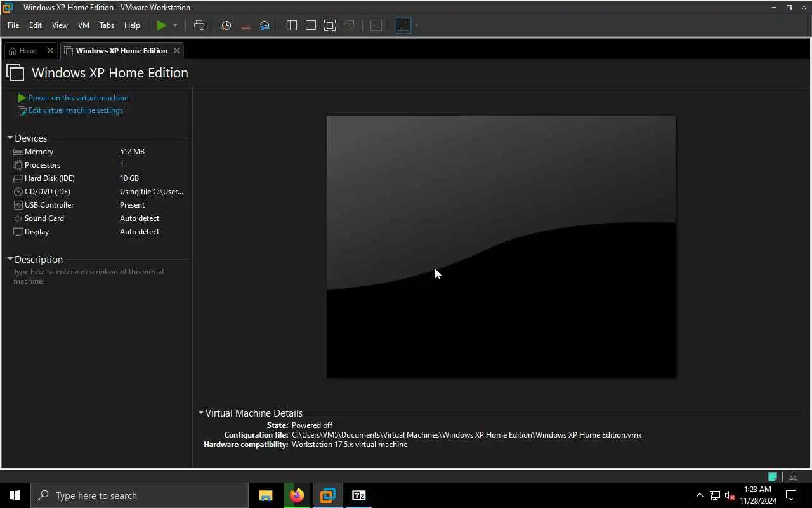Image resolution: width=812 pixels, height=508 pixels.
Task: Open File Explorer from the taskbar
Action: point(266,495)
